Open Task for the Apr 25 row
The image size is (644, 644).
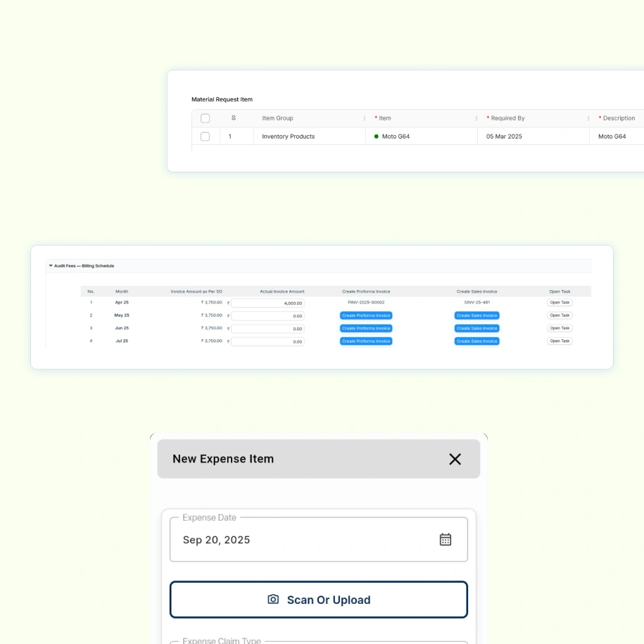coord(560,303)
